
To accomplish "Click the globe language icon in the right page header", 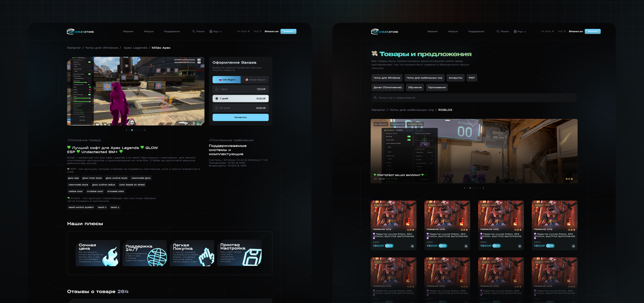I will (515, 32).
